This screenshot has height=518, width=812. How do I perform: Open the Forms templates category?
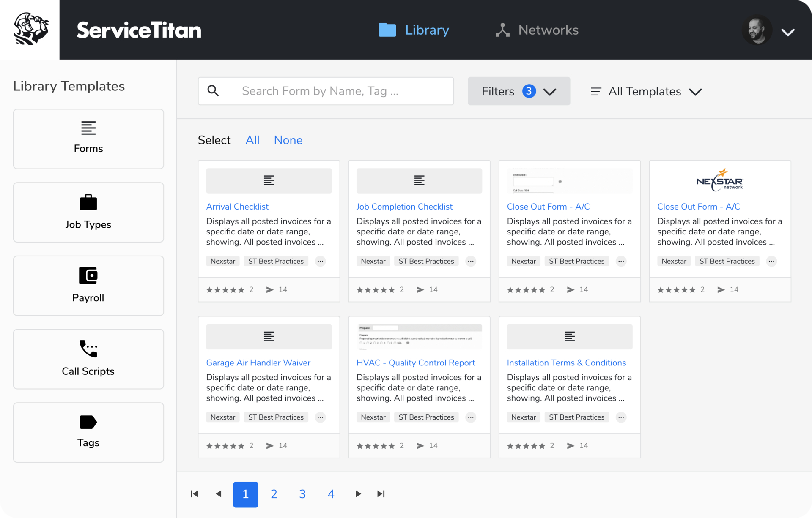tap(88, 139)
